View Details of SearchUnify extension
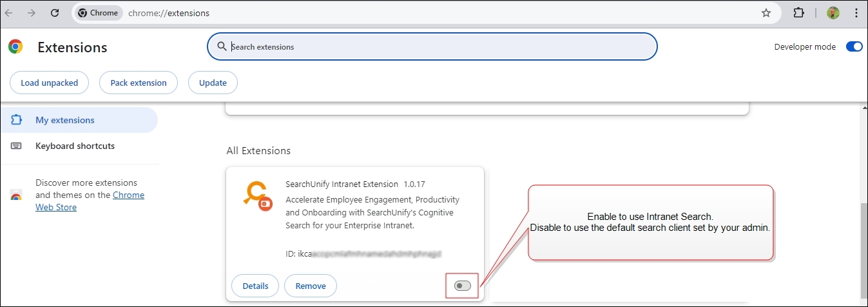Image resolution: width=868 pixels, height=307 pixels. [255, 286]
